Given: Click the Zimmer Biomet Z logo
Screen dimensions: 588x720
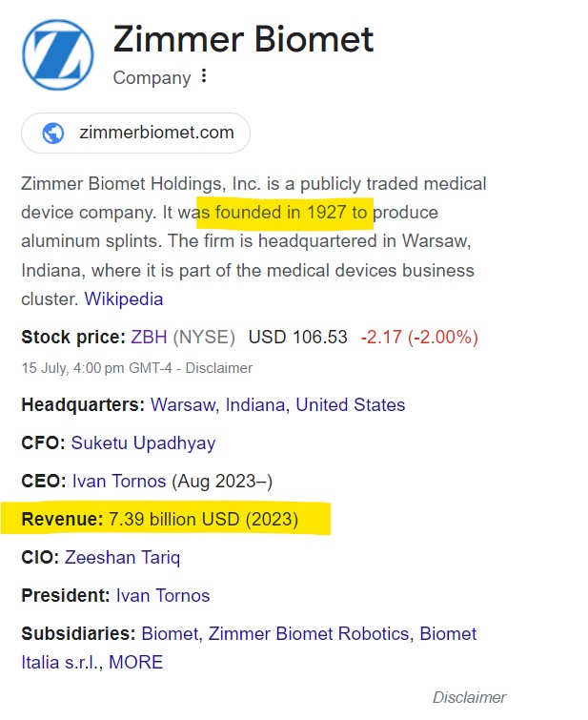Looking at the screenshot, I should coord(58,54).
